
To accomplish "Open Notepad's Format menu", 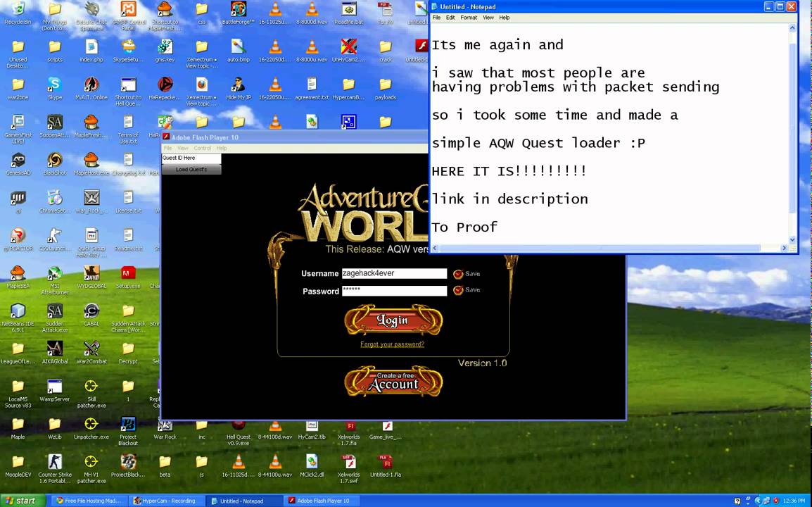I will click(x=469, y=18).
